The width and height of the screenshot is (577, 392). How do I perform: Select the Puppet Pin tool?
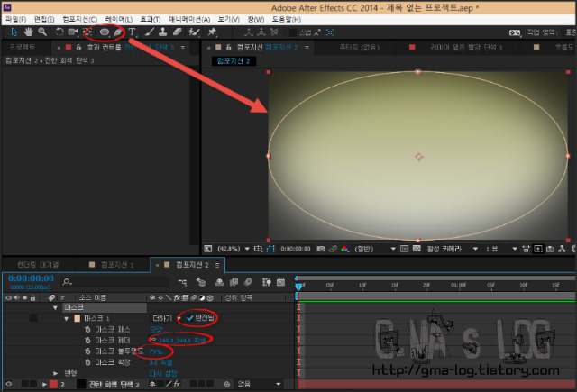(x=212, y=32)
